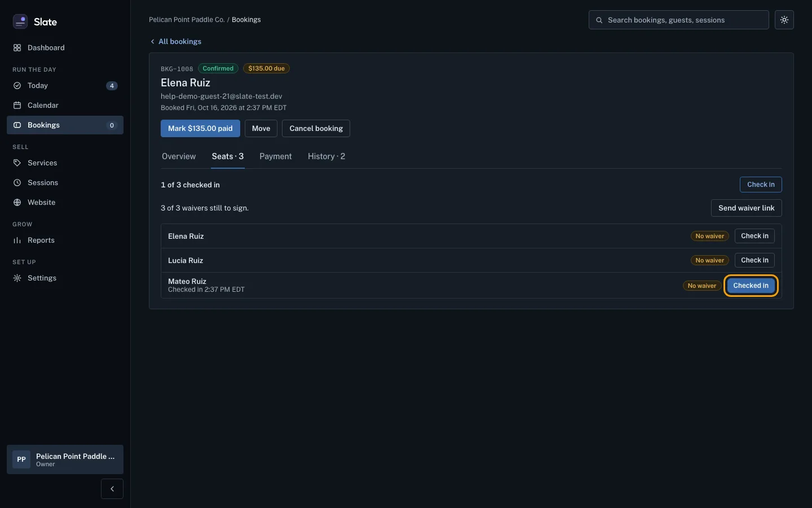Viewport: 812px width, 508px height.
Task: Focus the search bookings input field
Action: (679, 20)
